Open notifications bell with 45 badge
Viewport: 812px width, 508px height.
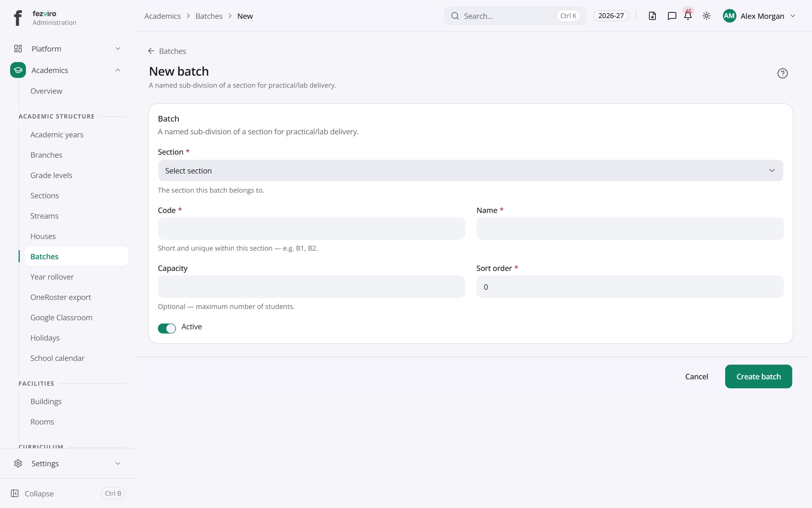[x=688, y=16]
